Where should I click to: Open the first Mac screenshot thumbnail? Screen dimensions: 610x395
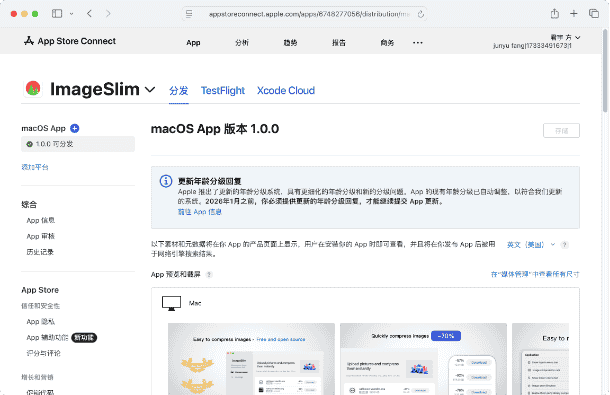click(x=251, y=359)
